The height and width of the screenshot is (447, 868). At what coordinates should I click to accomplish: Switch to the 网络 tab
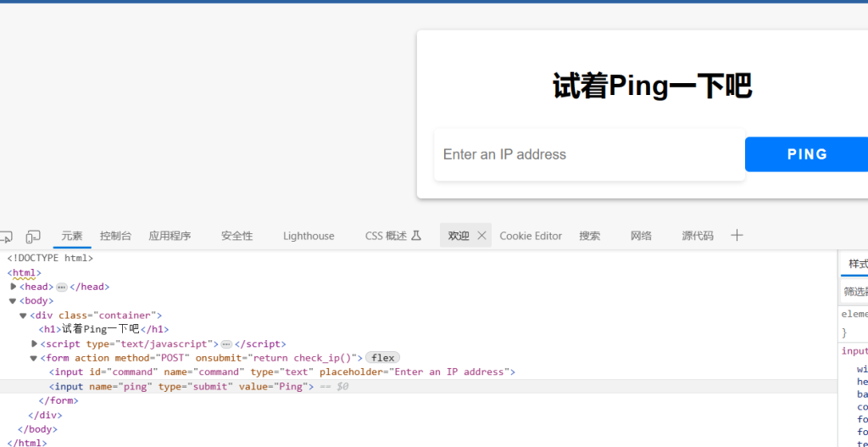coord(641,236)
